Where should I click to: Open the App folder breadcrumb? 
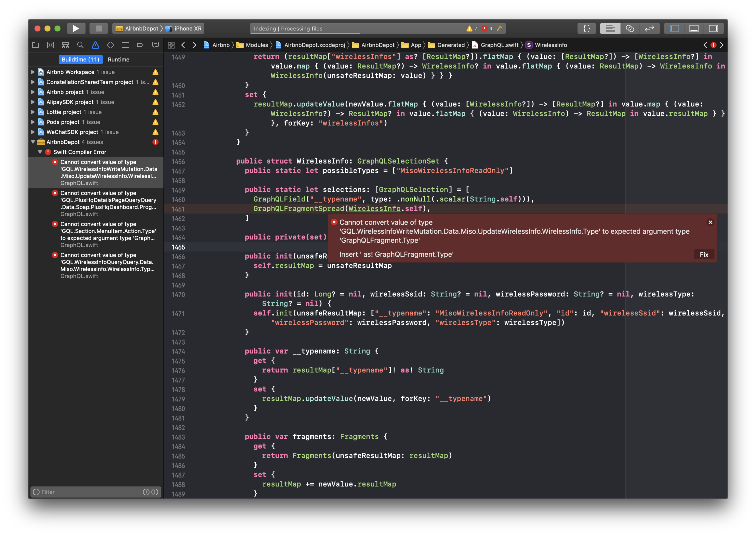411,45
